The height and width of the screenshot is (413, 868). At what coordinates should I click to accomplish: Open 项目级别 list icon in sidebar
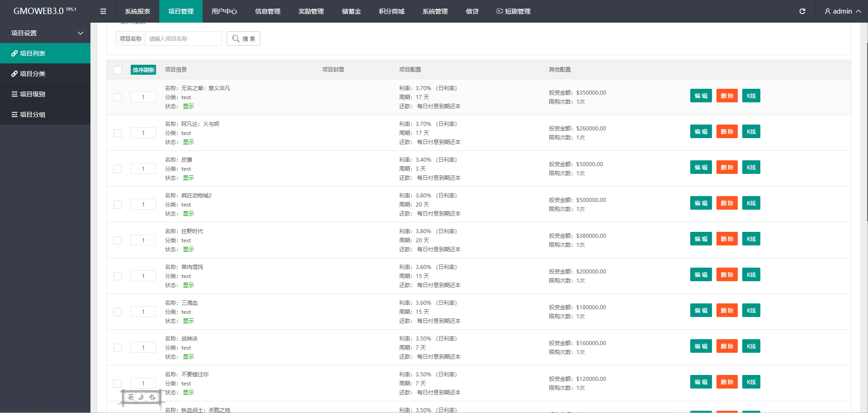[14, 94]
